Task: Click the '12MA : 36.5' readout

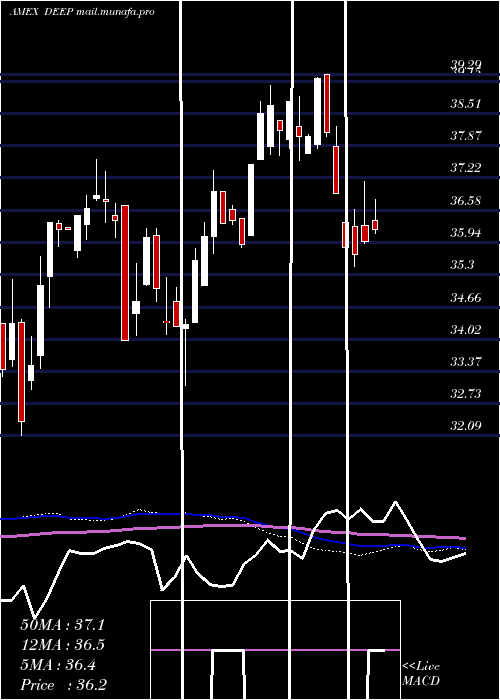Action: [63, 645]
